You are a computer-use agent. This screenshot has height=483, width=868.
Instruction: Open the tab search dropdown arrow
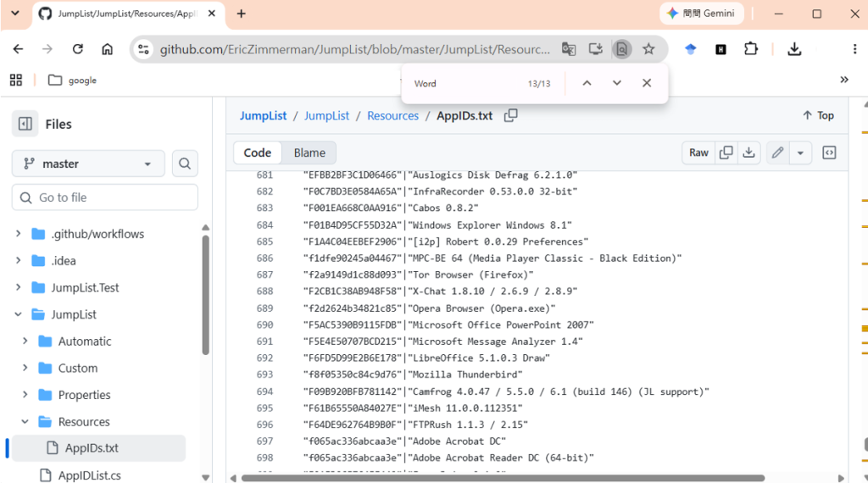click(15, 14)
